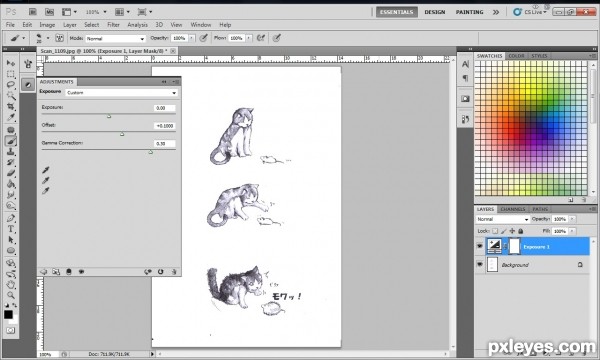Switch to Painting workspace
The height and width of the screenshot is (360, 600).
[x=470, y=12]
